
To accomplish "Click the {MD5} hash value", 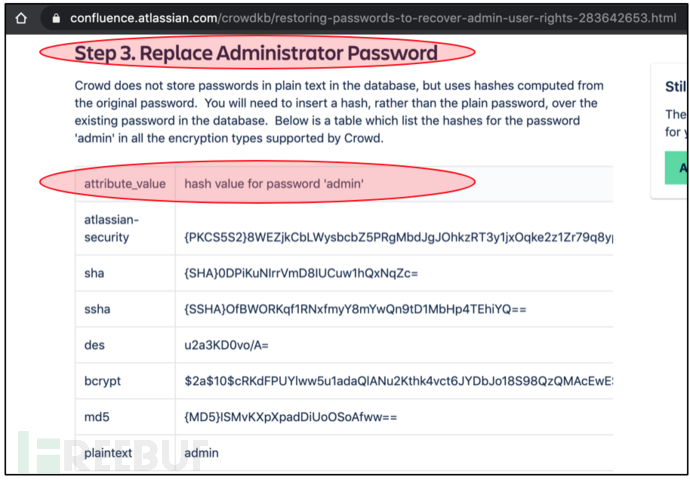I will tap(290, 417).
